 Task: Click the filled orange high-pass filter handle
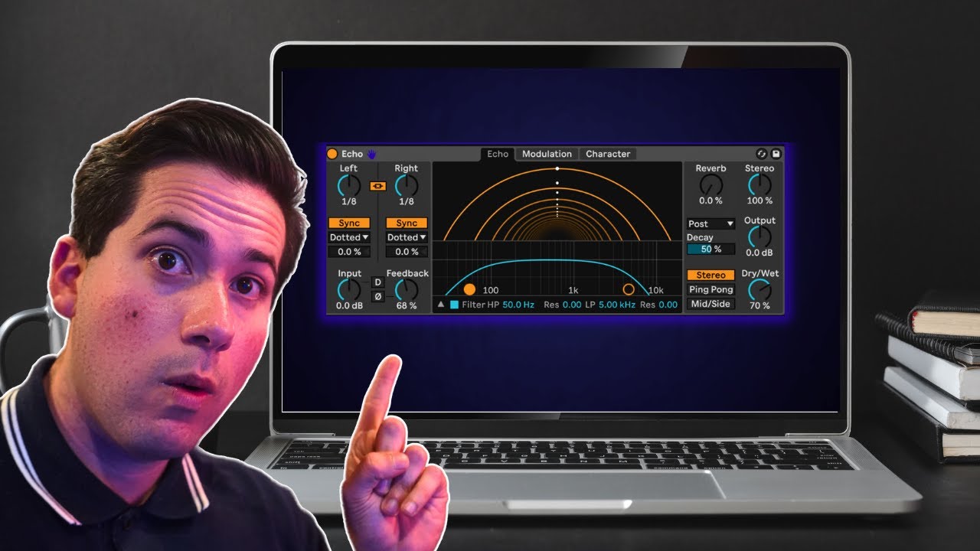[469, 289]
